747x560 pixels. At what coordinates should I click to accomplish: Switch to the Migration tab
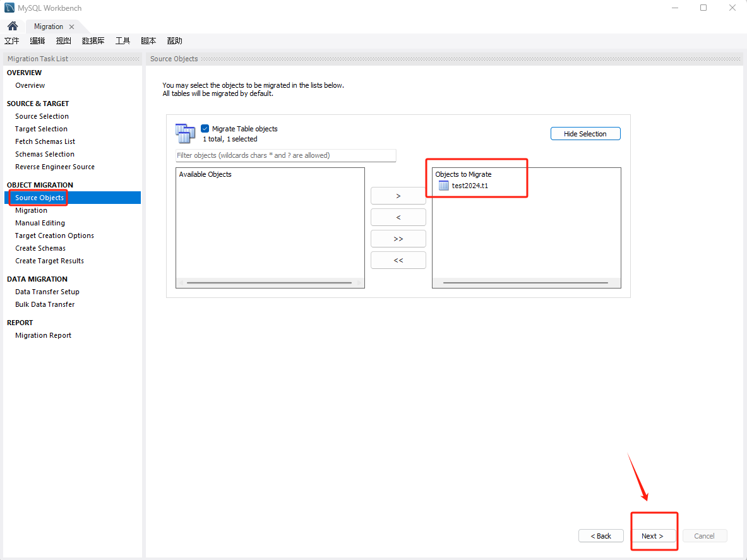pyautogui.click(x=49, y=27)
